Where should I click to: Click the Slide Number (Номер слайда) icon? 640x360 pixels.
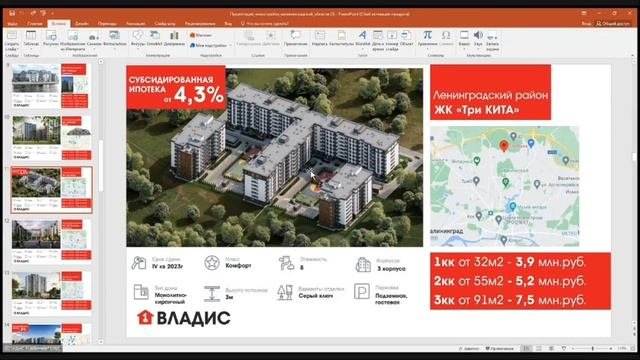(x=392, y=36)
